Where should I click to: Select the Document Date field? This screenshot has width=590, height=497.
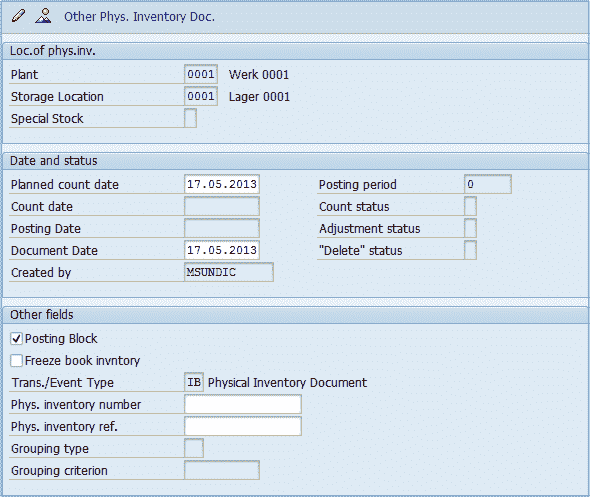coord(222,250)
